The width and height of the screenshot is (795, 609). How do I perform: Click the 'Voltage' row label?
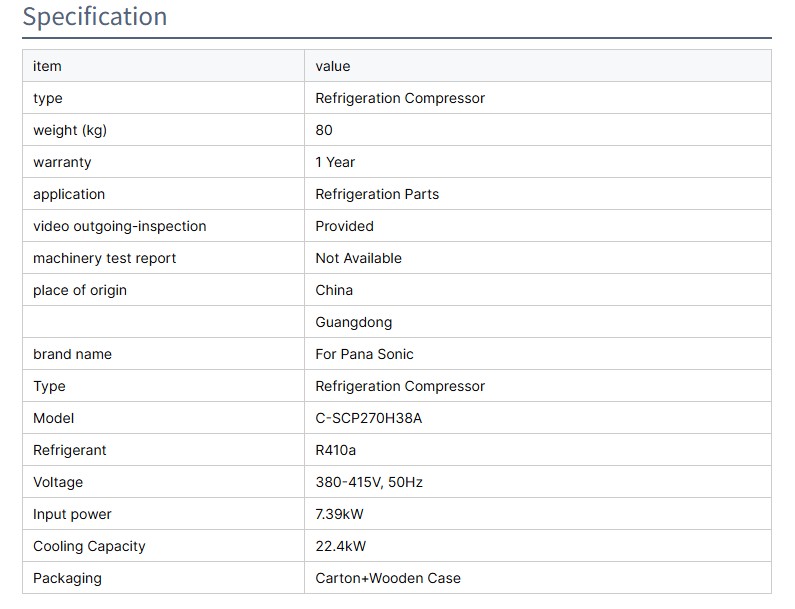(x=58, y=482)
